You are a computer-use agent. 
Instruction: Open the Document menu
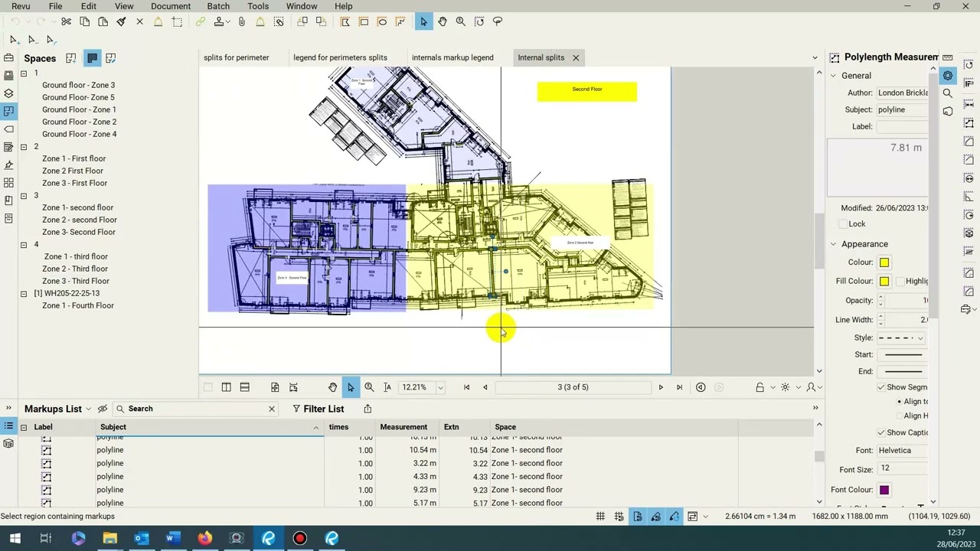click(x=171, y=6)
